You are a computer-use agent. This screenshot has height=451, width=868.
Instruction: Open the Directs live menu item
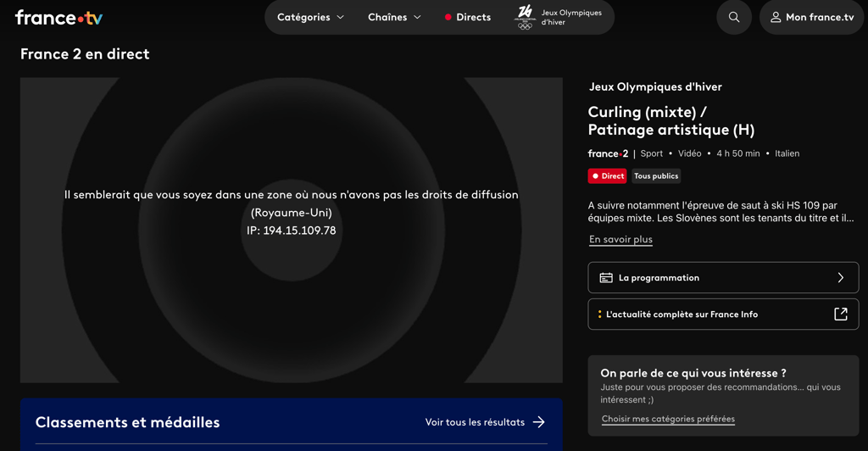[468, 17]
